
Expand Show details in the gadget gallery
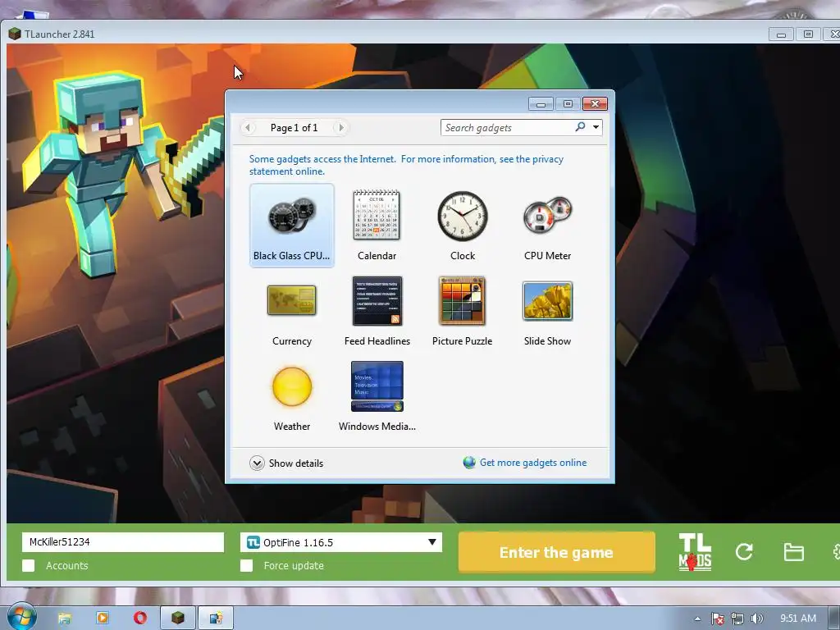click(x=286, y=463)
